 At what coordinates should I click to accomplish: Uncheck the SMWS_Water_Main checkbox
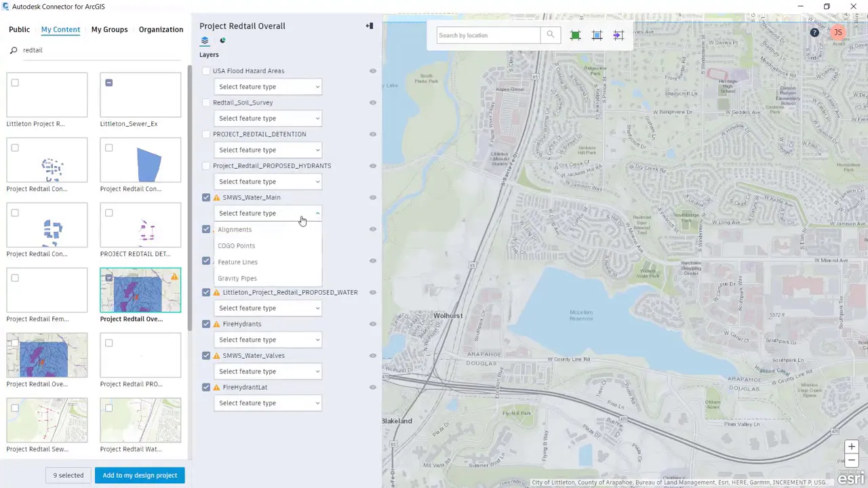click(206, 198)
